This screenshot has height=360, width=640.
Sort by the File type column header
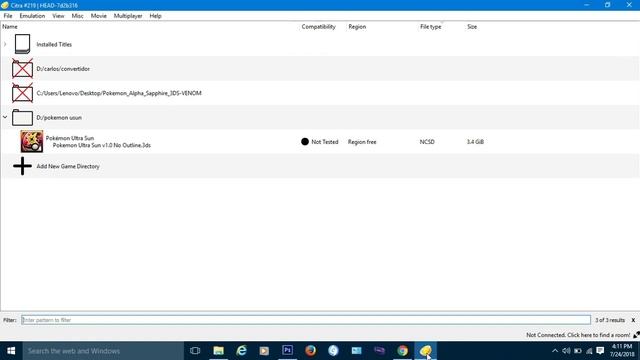pyautogui.click(x=431, y=27)
